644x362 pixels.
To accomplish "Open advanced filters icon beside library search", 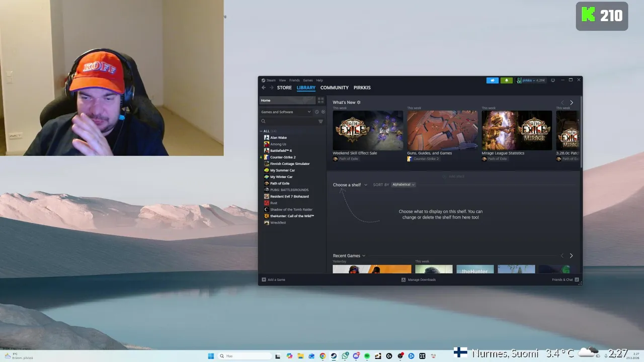I will [x=320, y=121].
